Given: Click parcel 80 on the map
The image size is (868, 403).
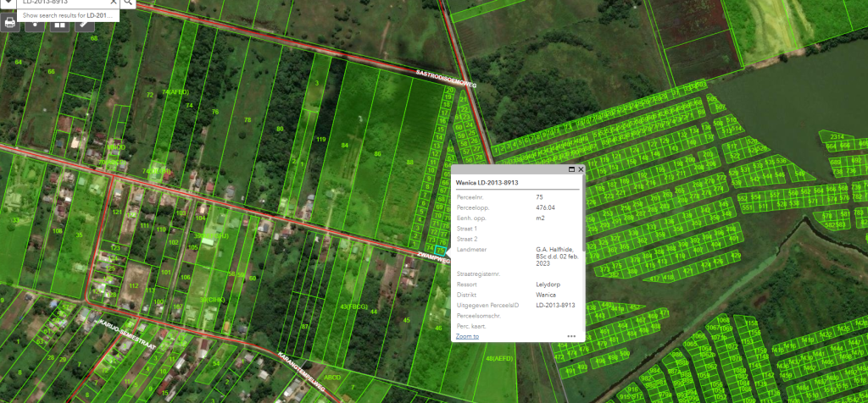Looking at the screenshot, I should pos(280,129).
